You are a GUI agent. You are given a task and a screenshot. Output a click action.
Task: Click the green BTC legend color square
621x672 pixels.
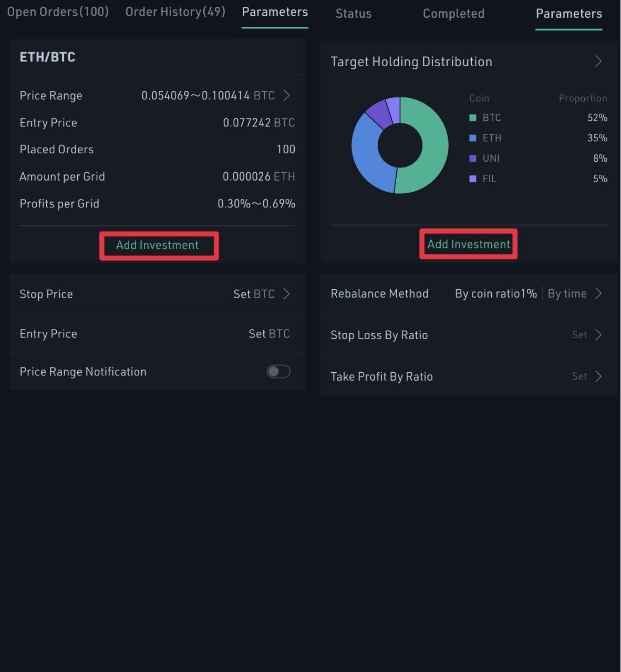(473, 118)
